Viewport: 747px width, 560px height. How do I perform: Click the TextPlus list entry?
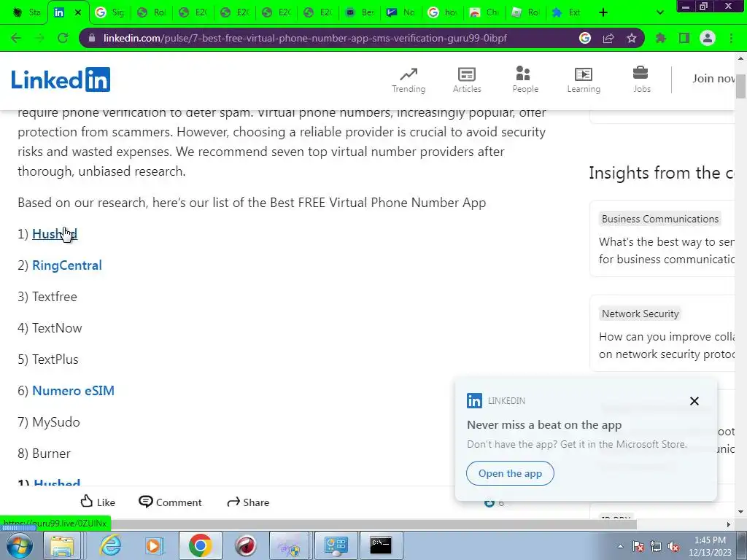point(55,359)
